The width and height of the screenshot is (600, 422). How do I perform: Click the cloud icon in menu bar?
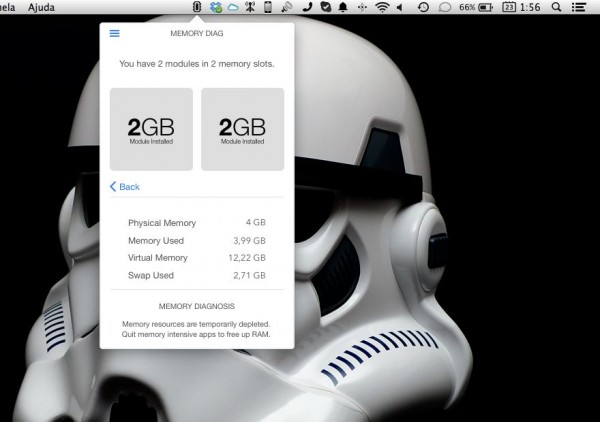233,7
